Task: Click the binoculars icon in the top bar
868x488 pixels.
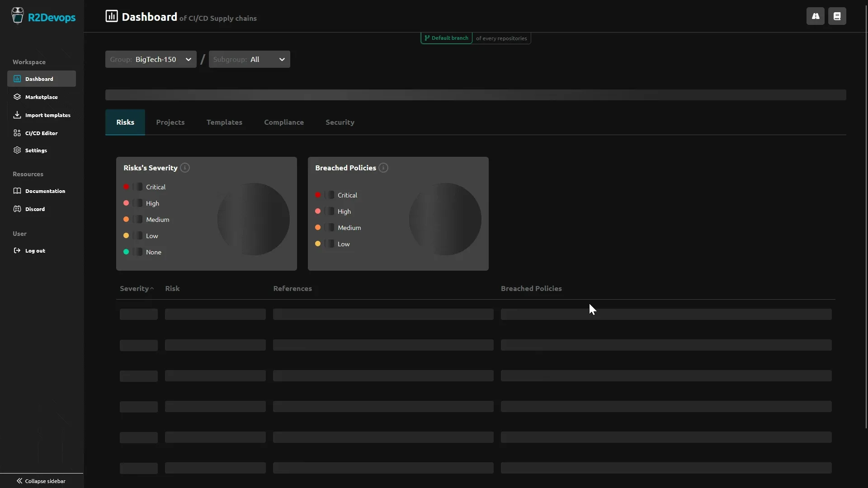Action: (816, 16)
